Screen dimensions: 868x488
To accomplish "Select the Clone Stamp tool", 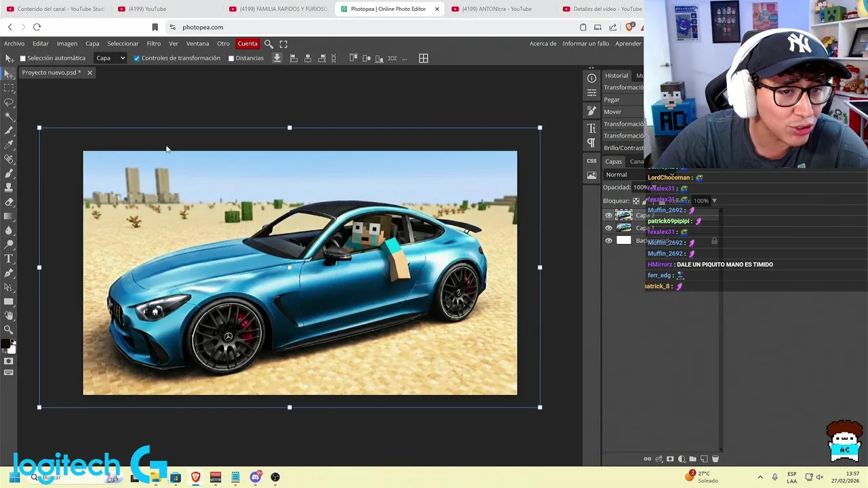I will point(9,188).
